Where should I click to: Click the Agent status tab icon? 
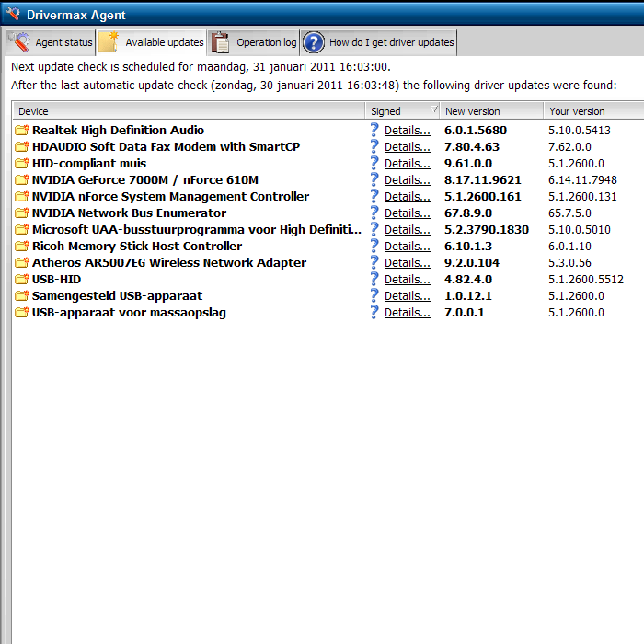19,42
